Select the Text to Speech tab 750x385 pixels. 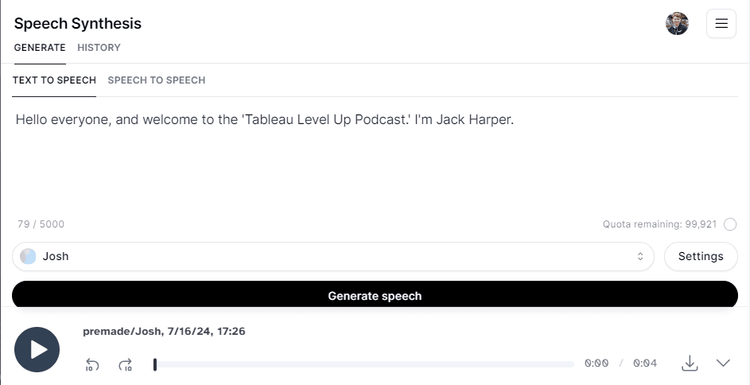click(54, 80)
